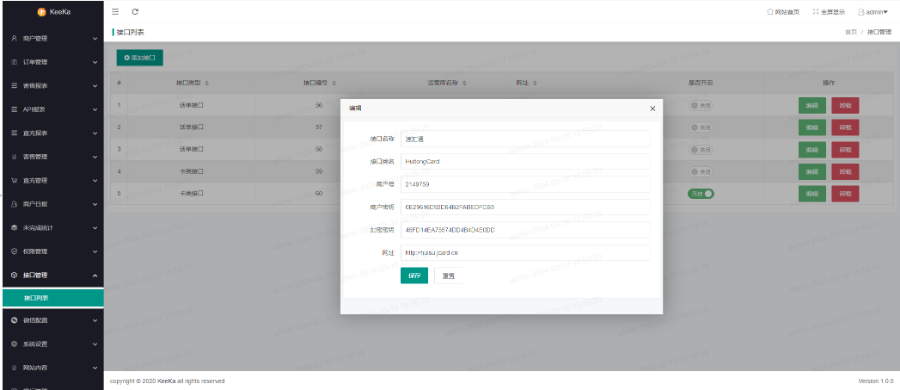
Task: Click the 商户密钥 merchant key field
Action: [x=525, y=207]
